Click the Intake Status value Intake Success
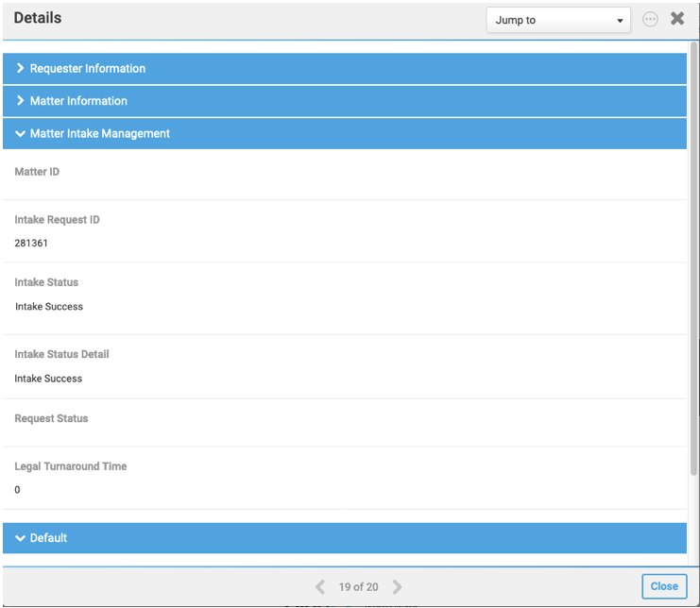Screen dimensions: 700x608 click(x=49, y=307)
